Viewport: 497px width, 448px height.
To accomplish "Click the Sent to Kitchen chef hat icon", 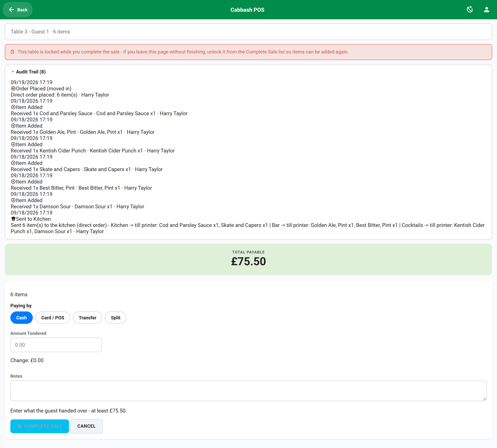I will 13,219.
